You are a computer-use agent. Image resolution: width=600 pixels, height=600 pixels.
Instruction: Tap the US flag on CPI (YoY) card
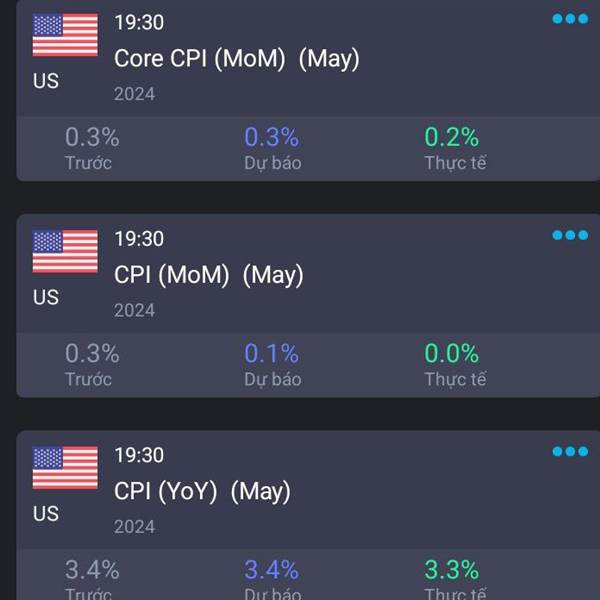65,468
